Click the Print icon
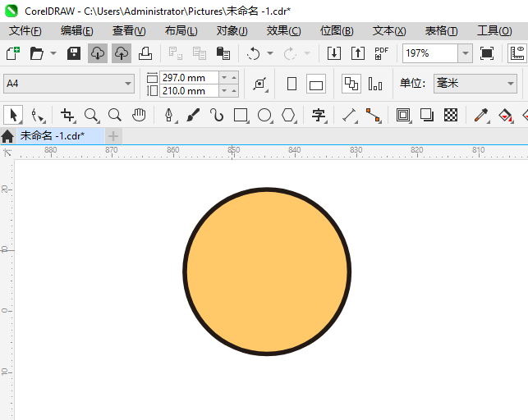The height and width of the screenshot is (420, 528). tap(145, 53)
